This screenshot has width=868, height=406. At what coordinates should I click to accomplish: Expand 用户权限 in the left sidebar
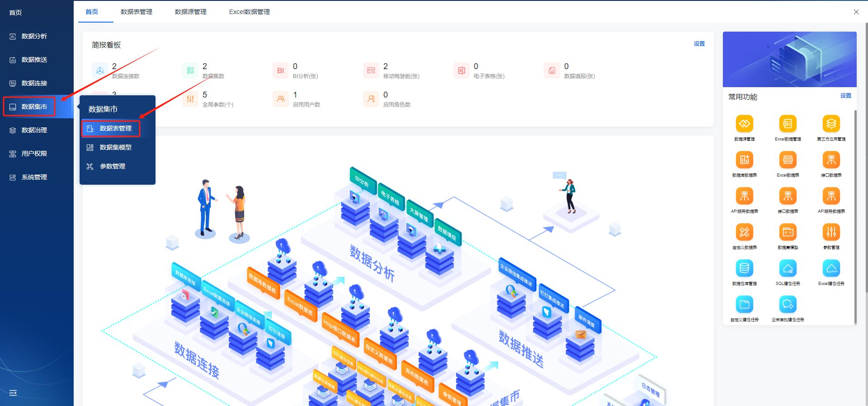pos(37,154)
